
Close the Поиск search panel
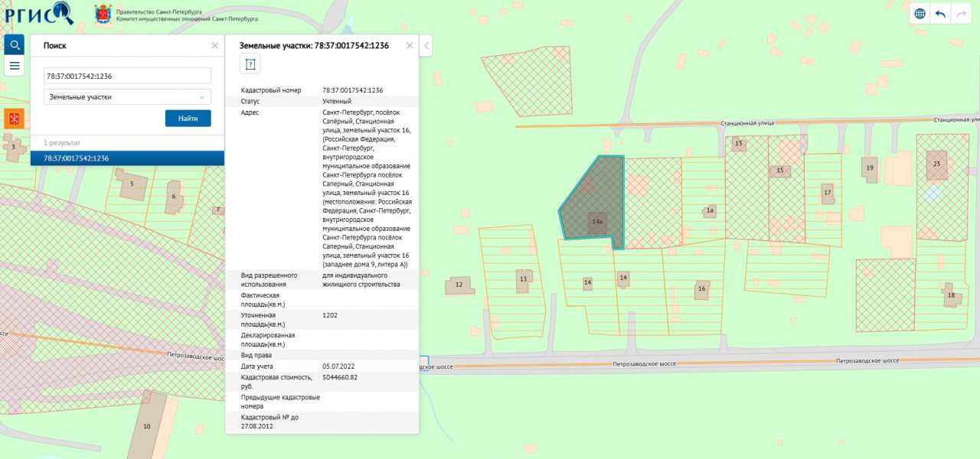(214, 46)
